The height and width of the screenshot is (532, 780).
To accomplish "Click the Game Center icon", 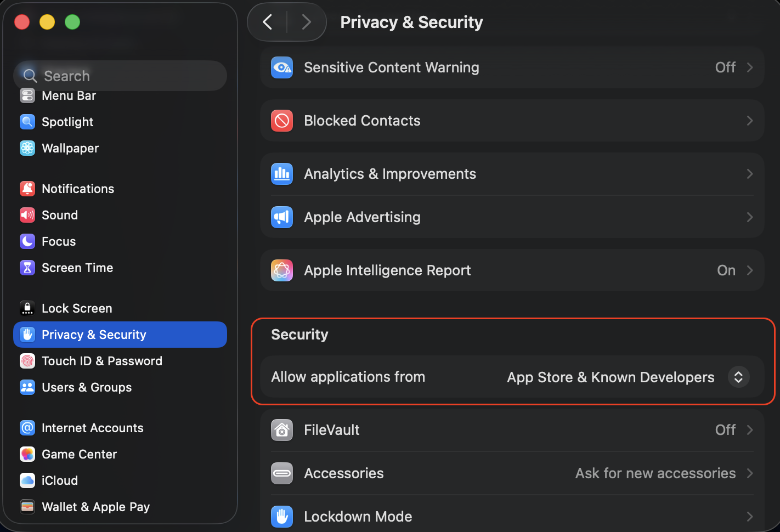I will point(27,454).
